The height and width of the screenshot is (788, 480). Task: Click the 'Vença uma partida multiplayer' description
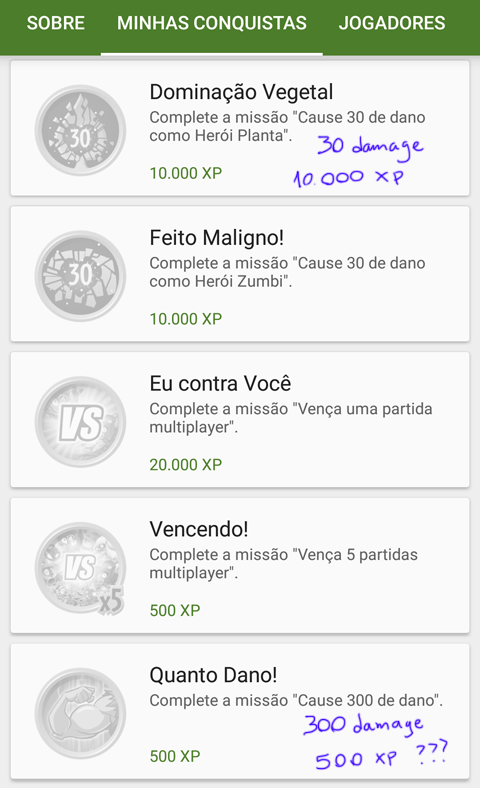pyautogui.click(x=291, y=418)
